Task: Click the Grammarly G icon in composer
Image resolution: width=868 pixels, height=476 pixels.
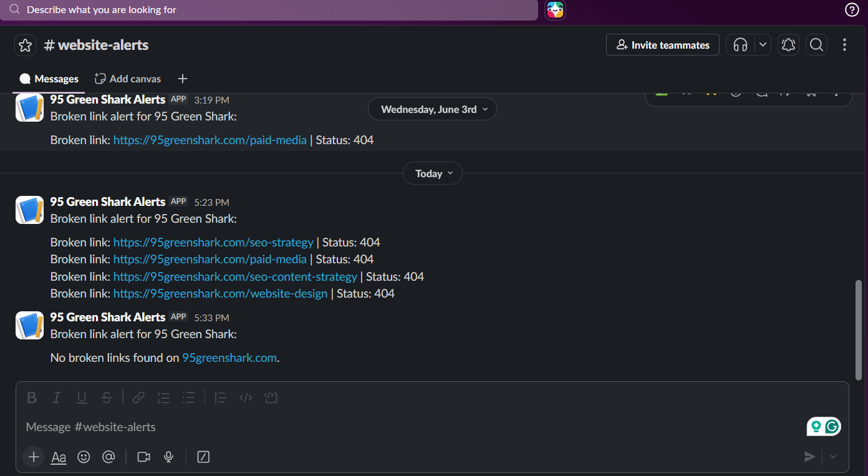Action: pyautogui.click(x=832, y=427)
